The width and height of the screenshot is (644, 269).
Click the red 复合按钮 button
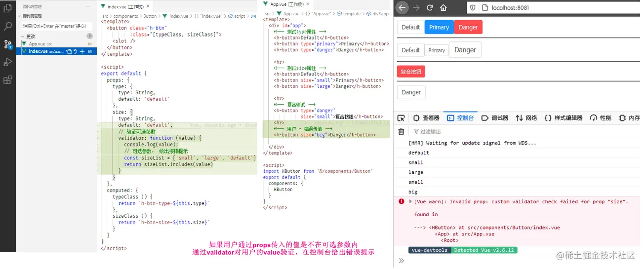[x=411, y=72]
